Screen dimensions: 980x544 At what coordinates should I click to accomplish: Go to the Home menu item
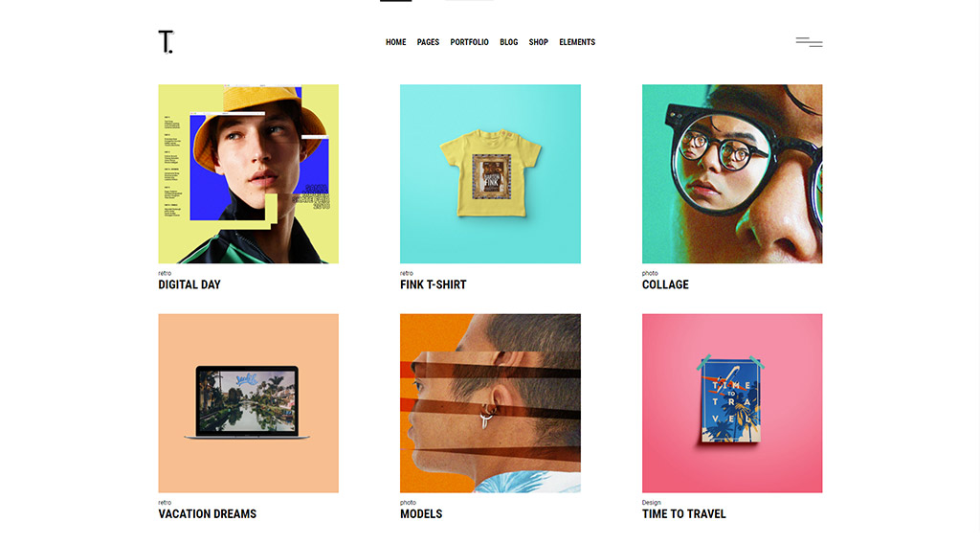395,42
